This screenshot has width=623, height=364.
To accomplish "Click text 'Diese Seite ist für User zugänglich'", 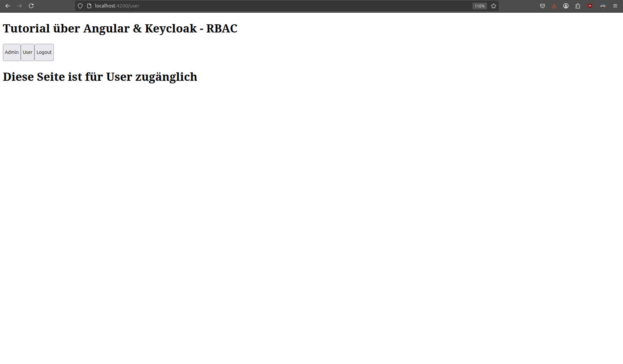I will (100, 77).
